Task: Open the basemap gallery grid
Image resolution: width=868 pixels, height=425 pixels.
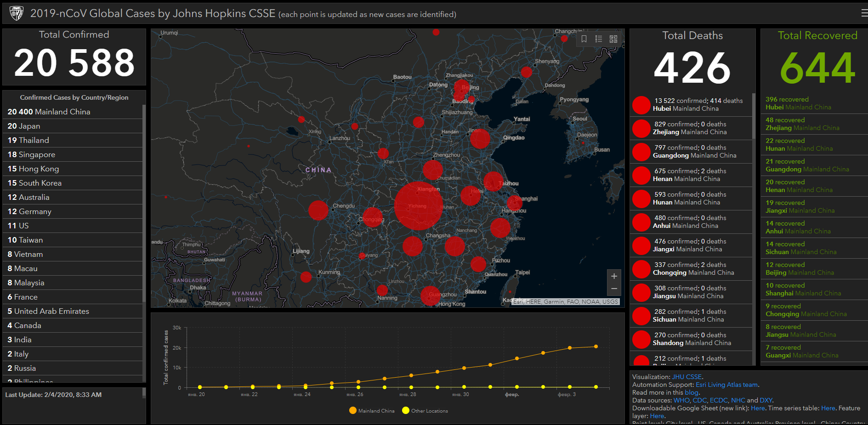Action: [x=613, y=39]
